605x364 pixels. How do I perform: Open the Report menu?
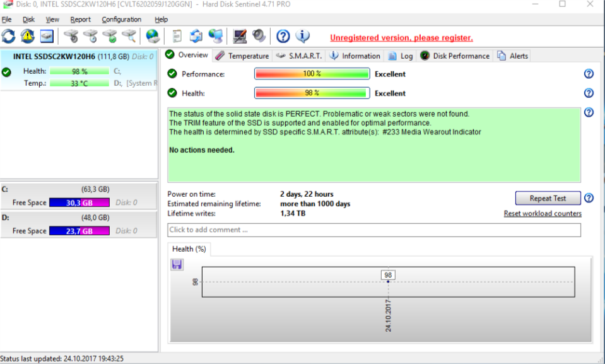click(x=80, y=20)
